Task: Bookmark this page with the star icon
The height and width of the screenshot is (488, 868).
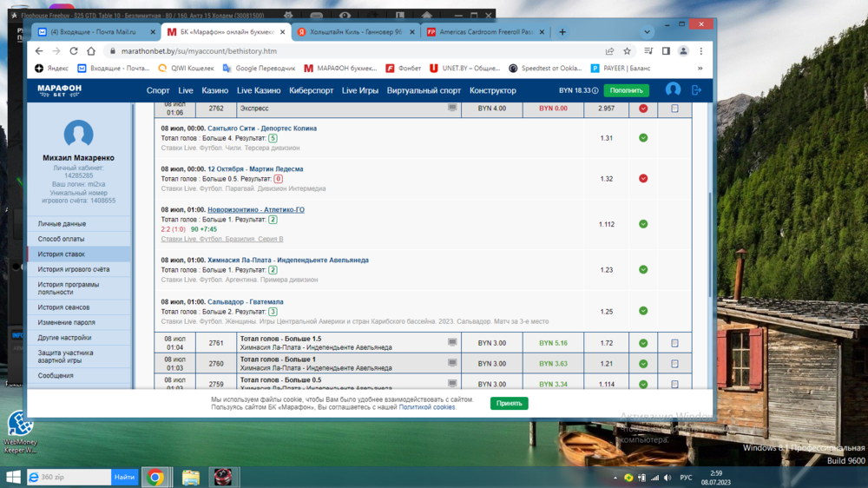Action: point(627,51)
